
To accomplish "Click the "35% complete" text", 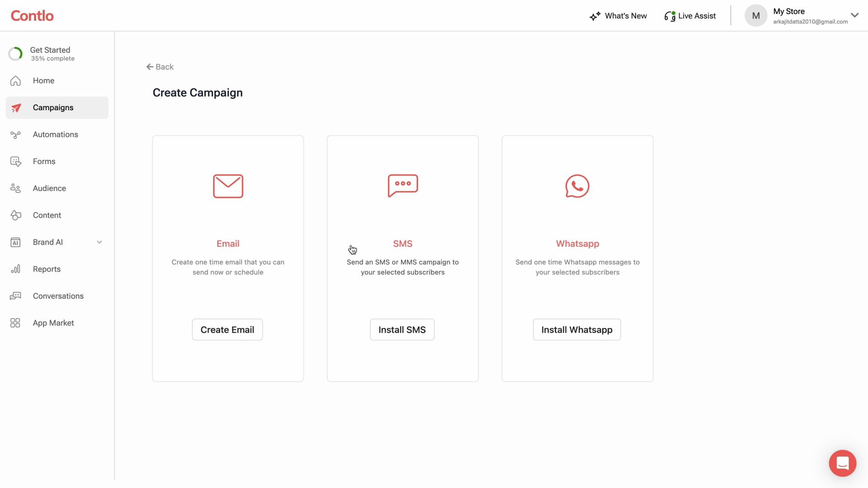I will (x=52, y=59).
